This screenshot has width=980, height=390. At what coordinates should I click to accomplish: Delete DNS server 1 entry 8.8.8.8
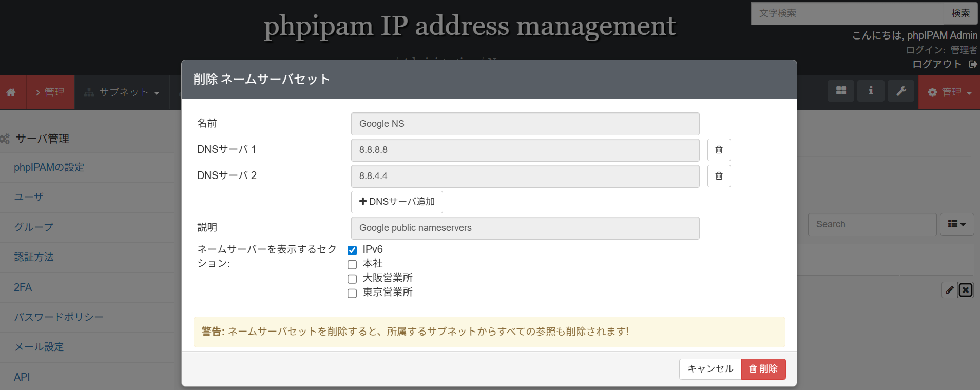[x=719, y=150]
